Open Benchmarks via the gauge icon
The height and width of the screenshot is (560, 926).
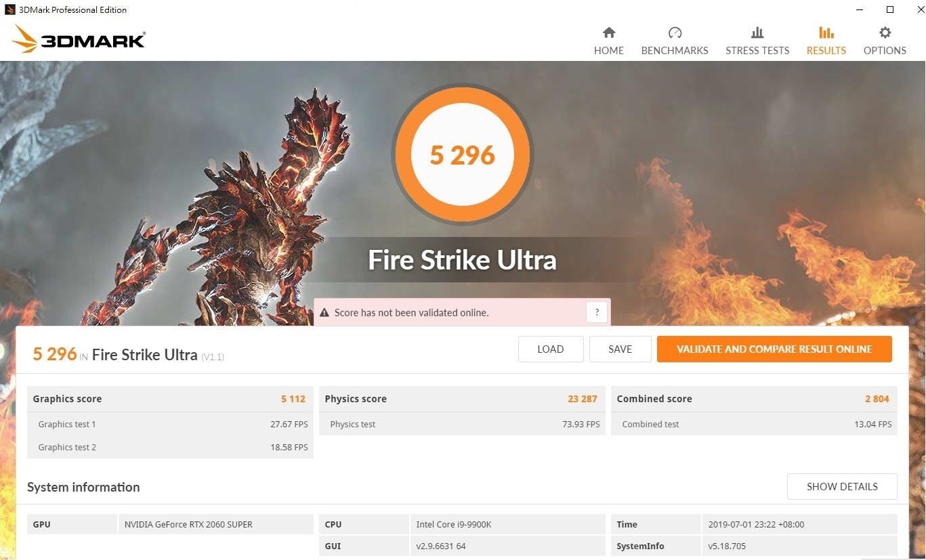[x=675, y=33]
